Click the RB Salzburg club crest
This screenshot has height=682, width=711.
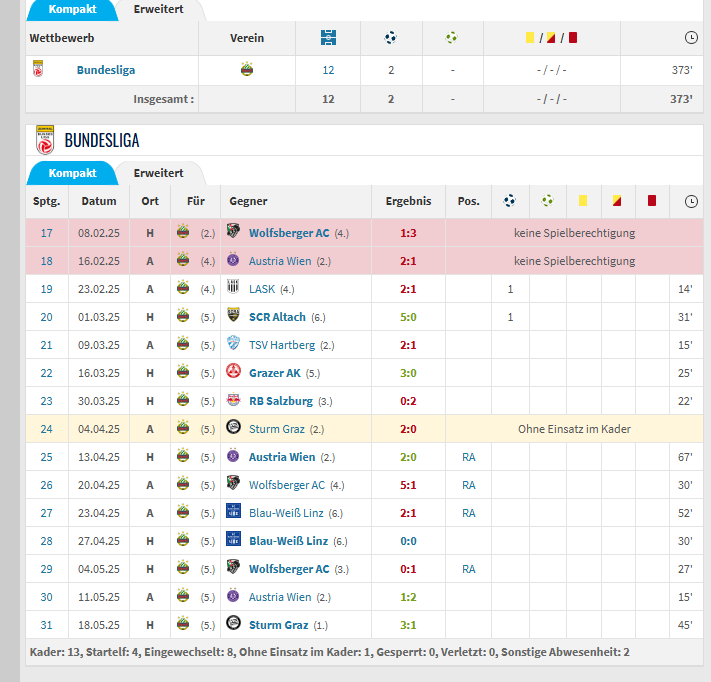(x=233, y=401)
